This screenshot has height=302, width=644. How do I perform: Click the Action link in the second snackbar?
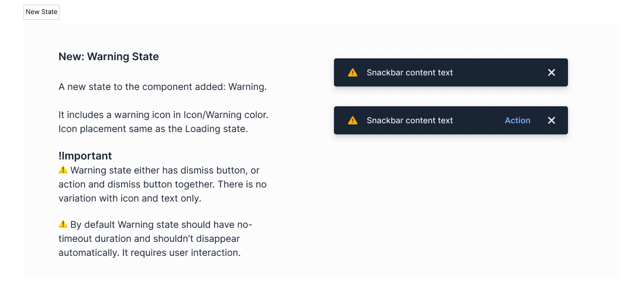click(518, 121)
